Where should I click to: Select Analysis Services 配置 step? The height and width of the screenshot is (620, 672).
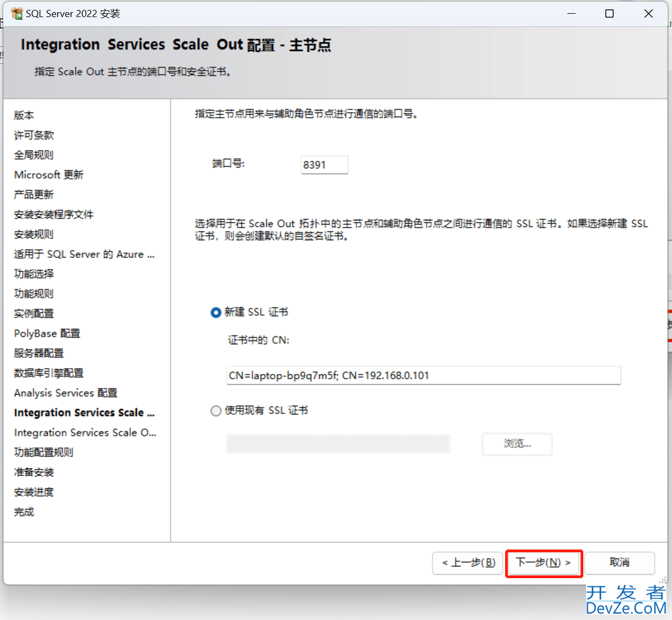(x=66, y=393)
